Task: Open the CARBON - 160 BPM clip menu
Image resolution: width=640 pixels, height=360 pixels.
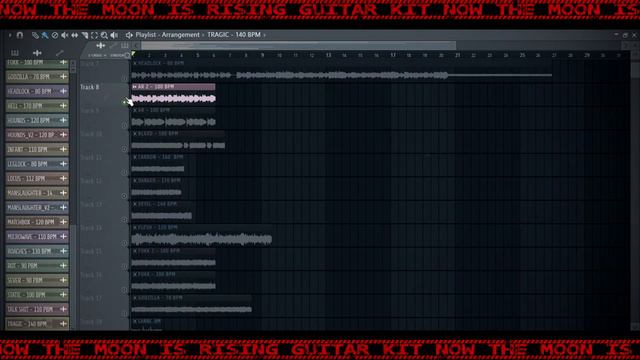Action: click(135, 157)
